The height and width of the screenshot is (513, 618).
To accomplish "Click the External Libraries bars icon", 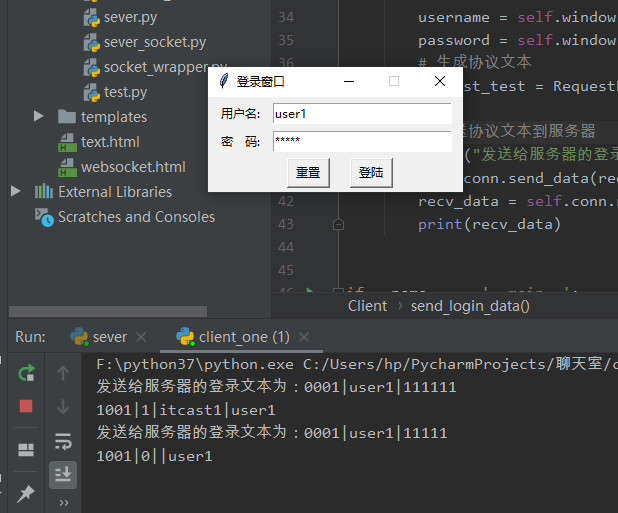I will coord(44,191).
